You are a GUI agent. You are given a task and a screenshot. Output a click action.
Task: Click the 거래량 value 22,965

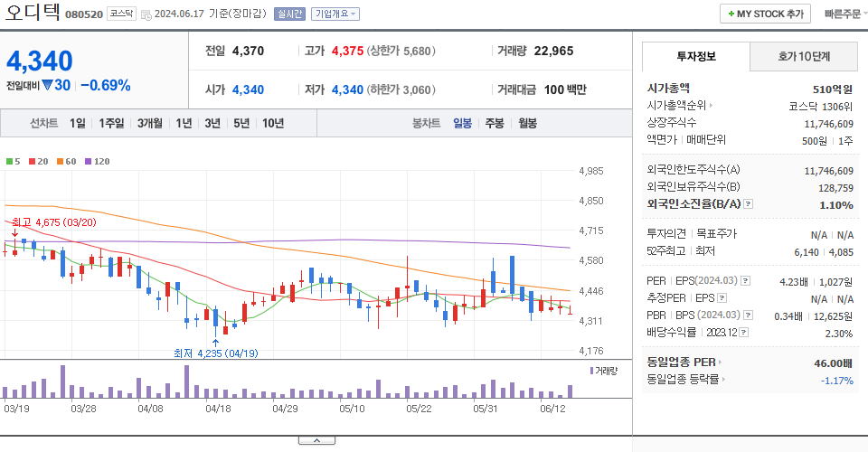pos(553,51)
